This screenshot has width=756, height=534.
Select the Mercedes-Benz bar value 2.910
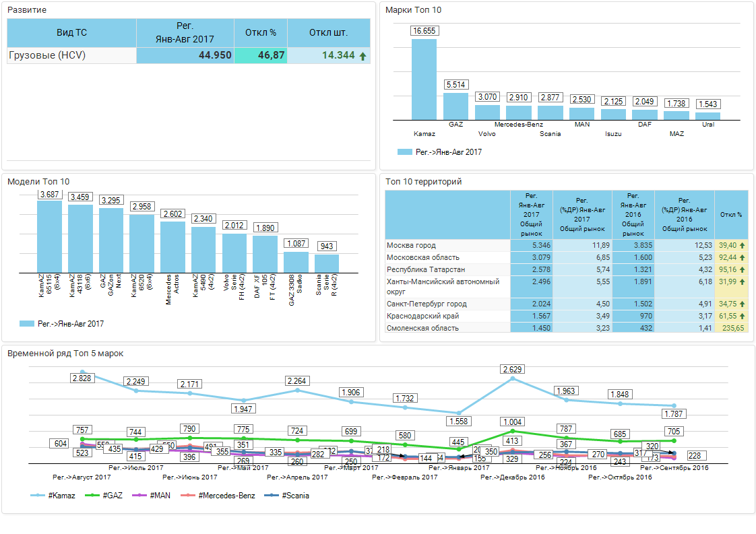click(x=519, y=98)
